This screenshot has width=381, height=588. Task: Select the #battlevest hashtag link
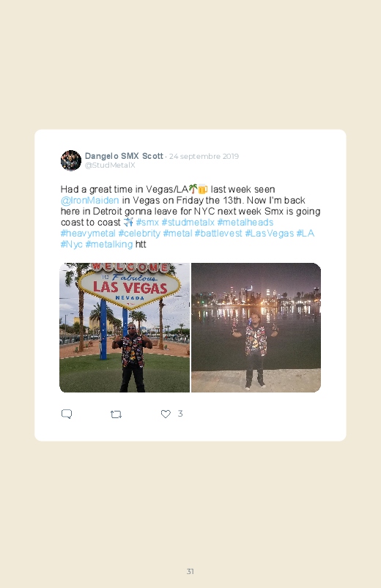tap(218, 234)
